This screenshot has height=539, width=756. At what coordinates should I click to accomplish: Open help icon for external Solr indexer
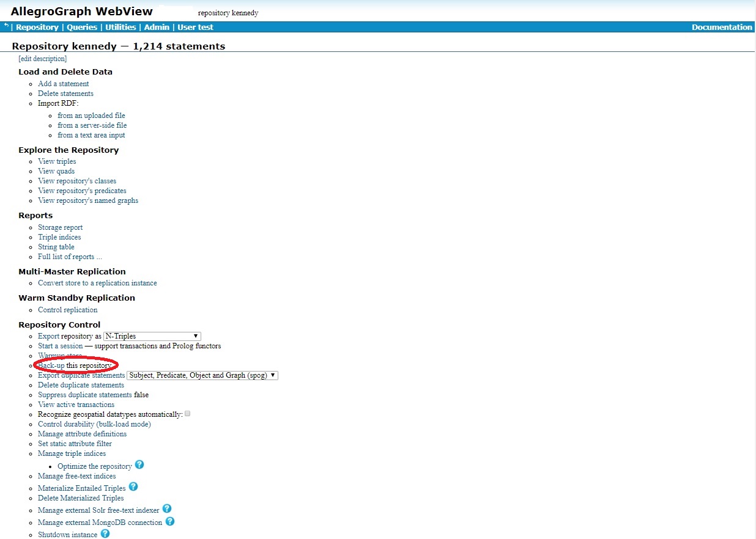point(167,509)
